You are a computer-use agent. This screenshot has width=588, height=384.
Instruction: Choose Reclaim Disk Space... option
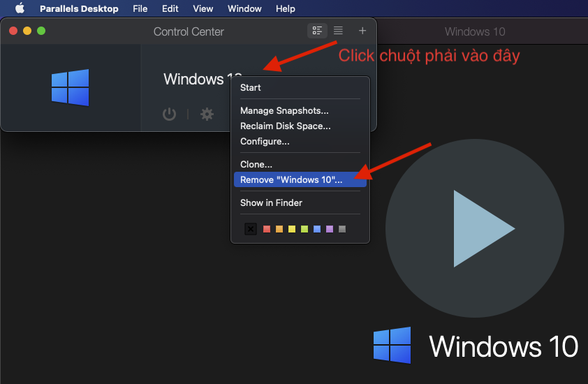(x=285, y=126)
